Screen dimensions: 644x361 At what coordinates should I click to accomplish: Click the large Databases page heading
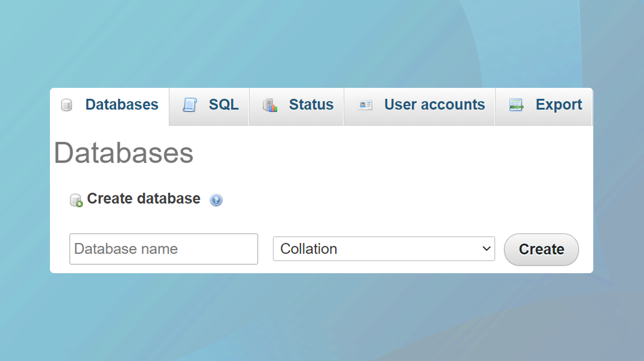123,153
